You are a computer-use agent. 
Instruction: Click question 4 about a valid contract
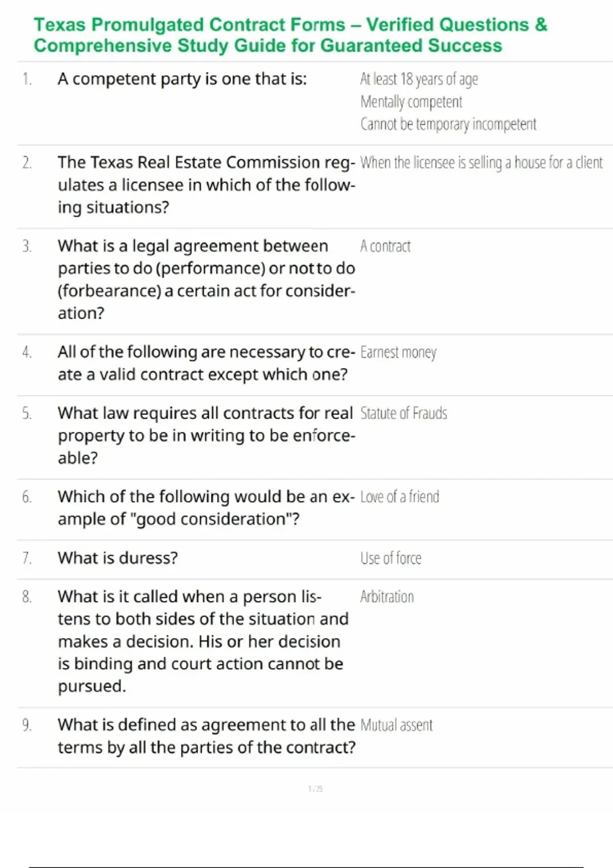click(x=206, y=363)
